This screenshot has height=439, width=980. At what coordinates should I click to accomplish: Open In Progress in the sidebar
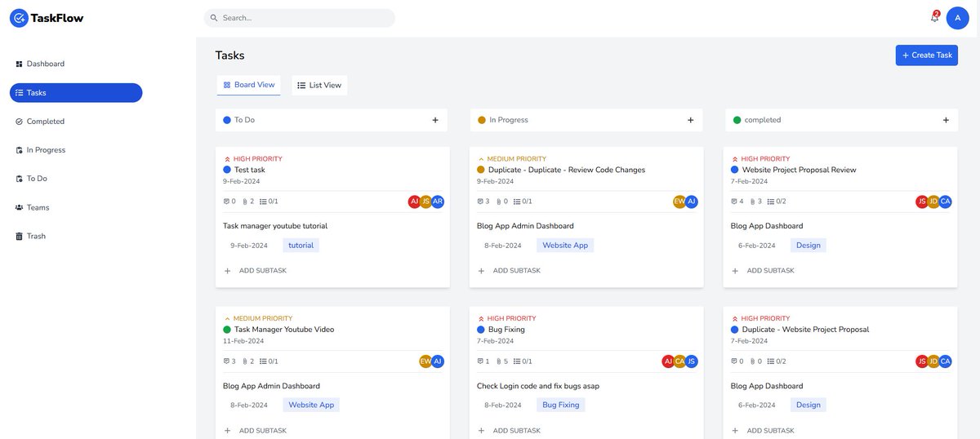[x=76, y=150]
